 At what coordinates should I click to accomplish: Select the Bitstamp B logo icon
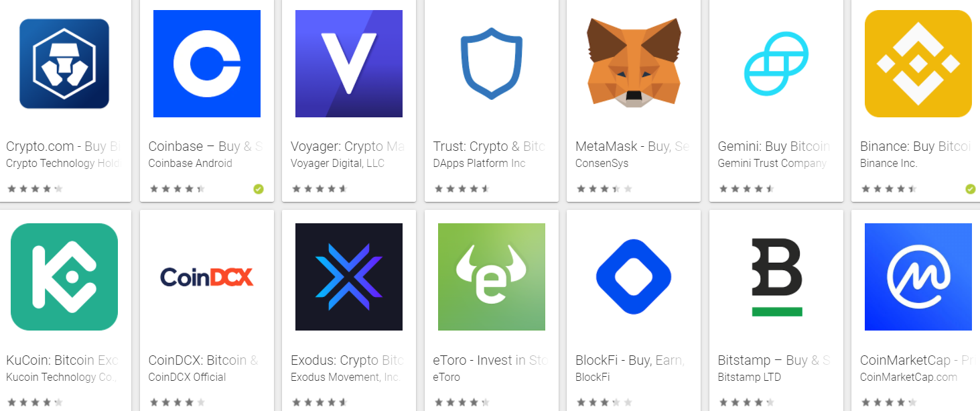(x=776, y=277)
